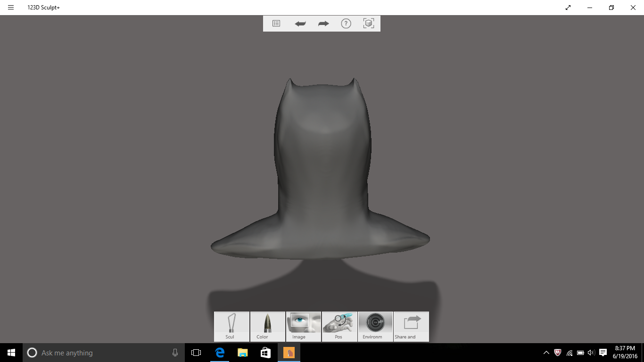This screenshot has height=362, width=644.
Task: Enter full screen mode using expand arrows
Action: pos(568,8)
